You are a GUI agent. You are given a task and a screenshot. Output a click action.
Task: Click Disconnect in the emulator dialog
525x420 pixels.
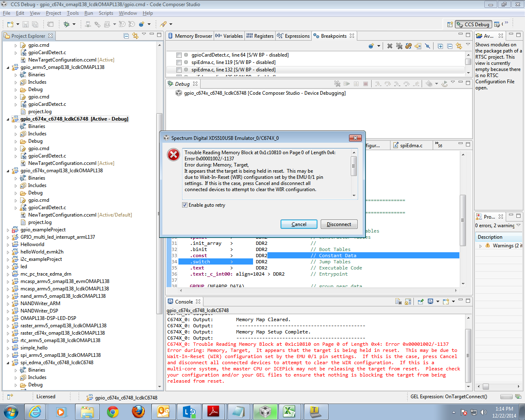[x=339, y=224]
